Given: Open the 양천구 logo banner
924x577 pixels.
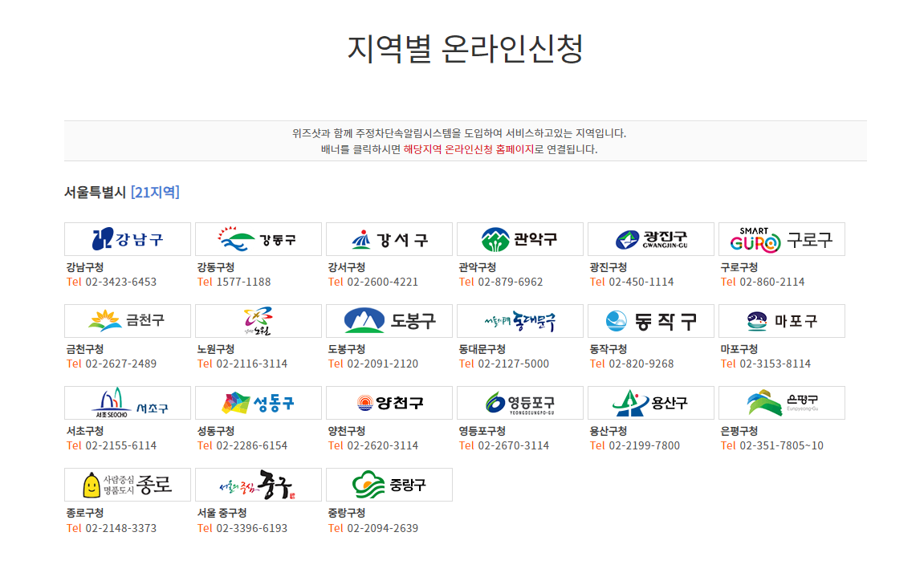Looking at the screenshot, I should pyautogui.click(x=389, y=403).
